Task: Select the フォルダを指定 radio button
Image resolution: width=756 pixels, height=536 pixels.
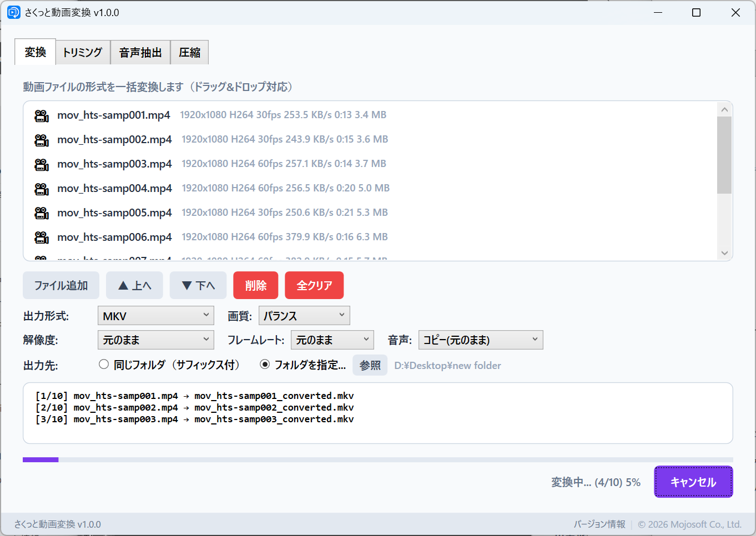Action: [x=265, y=365]
